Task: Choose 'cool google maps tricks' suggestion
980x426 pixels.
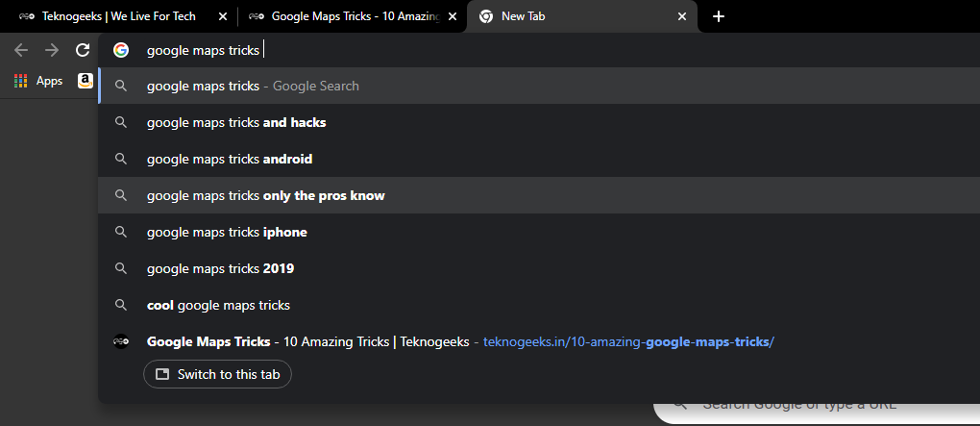Action: click(539, 305)
